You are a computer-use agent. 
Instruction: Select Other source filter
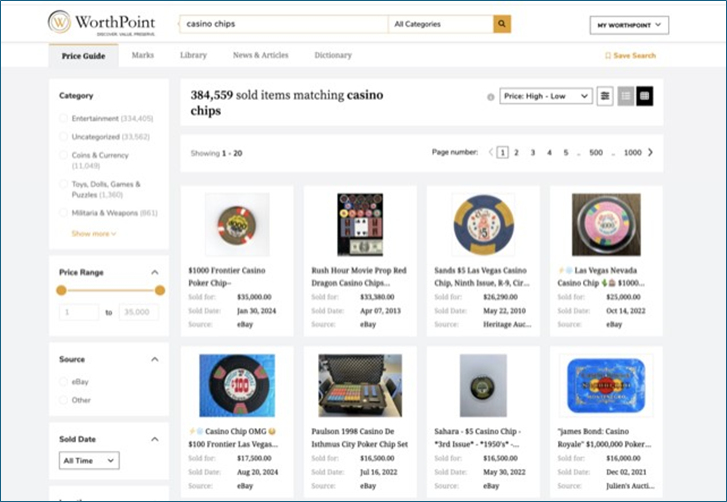coord(64,400)
